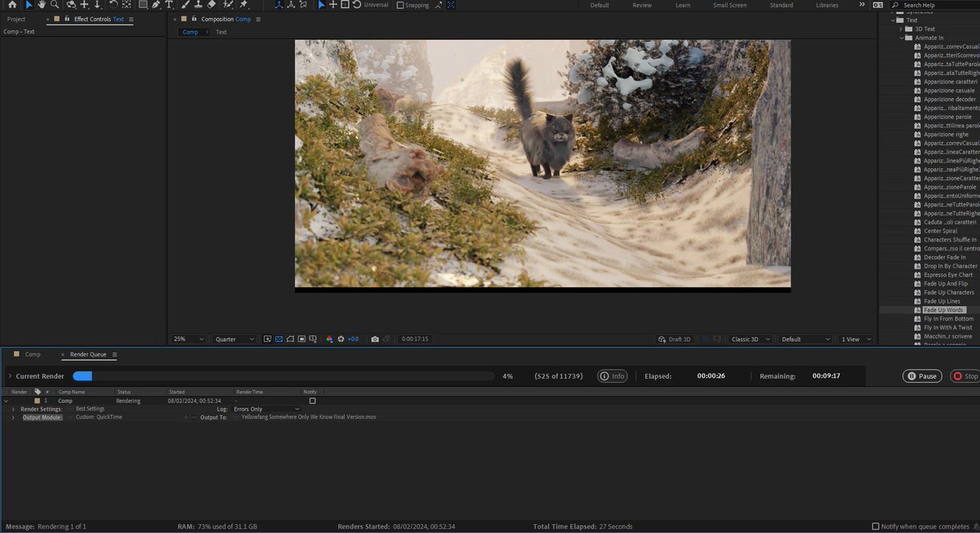This screenshot has height=533, width=980.
Task: Select the Zoom magnifier tool
Action: [55, 5]
